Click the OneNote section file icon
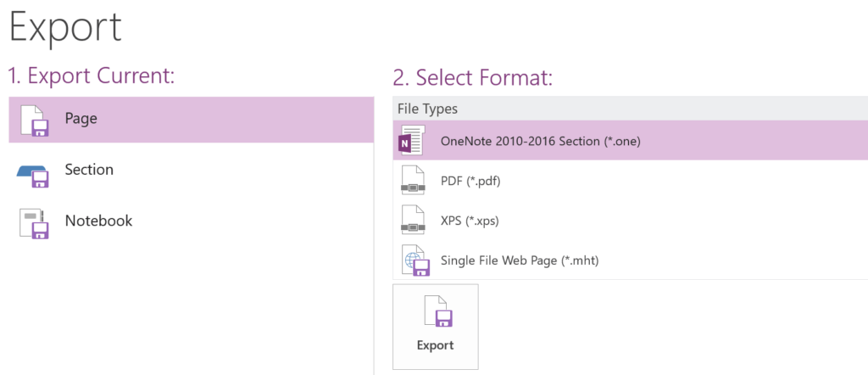Image resolution: width=868 pixels, height=375 pixels. click(x=412, y=140)
